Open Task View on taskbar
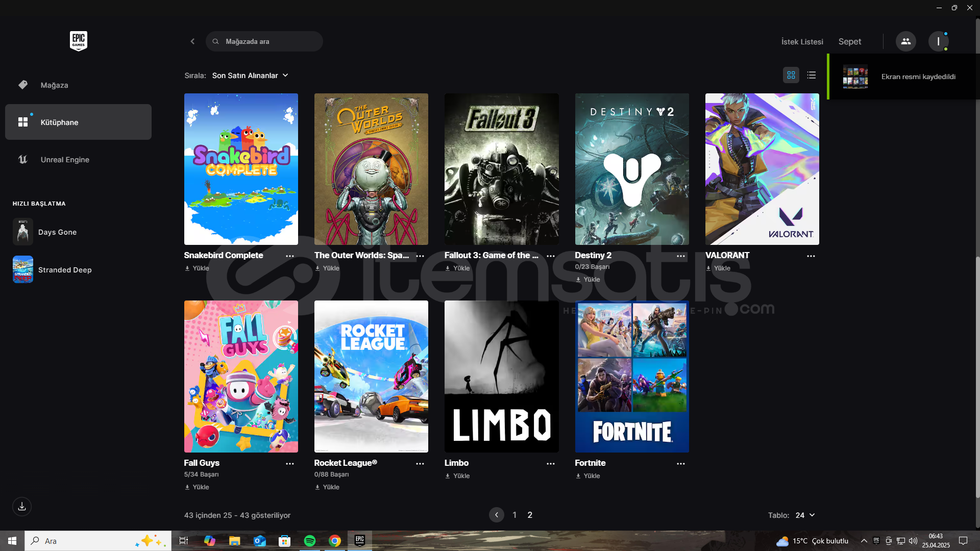This screenshot has width=980, height=551. (184, 541)
